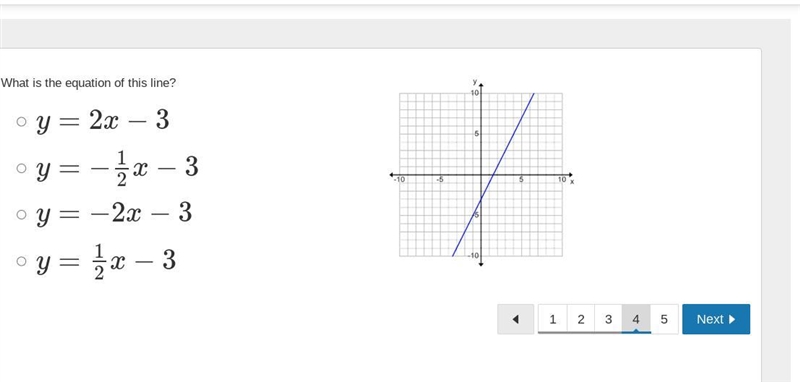Go to question 1 in the pagination
Screen dimensions: 800x382
coord(553,319)
